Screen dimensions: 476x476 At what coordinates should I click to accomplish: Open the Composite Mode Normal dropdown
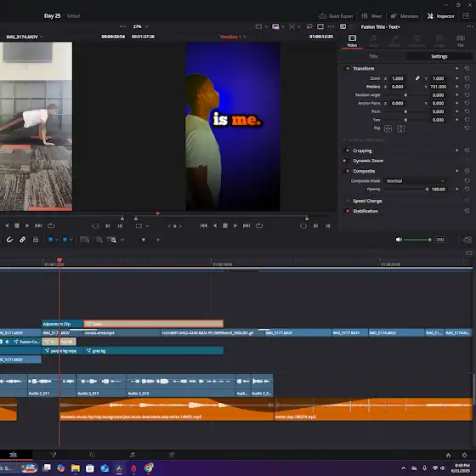[x=415, y=180]
